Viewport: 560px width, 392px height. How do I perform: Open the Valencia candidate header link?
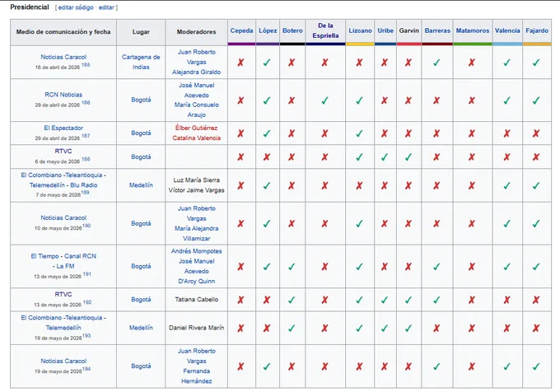(x=507, y=30)
